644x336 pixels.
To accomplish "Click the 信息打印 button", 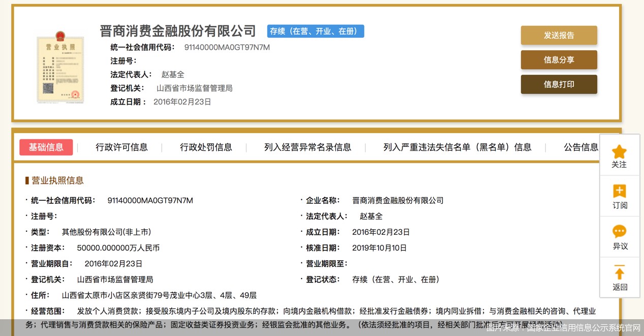I will 559,84.
